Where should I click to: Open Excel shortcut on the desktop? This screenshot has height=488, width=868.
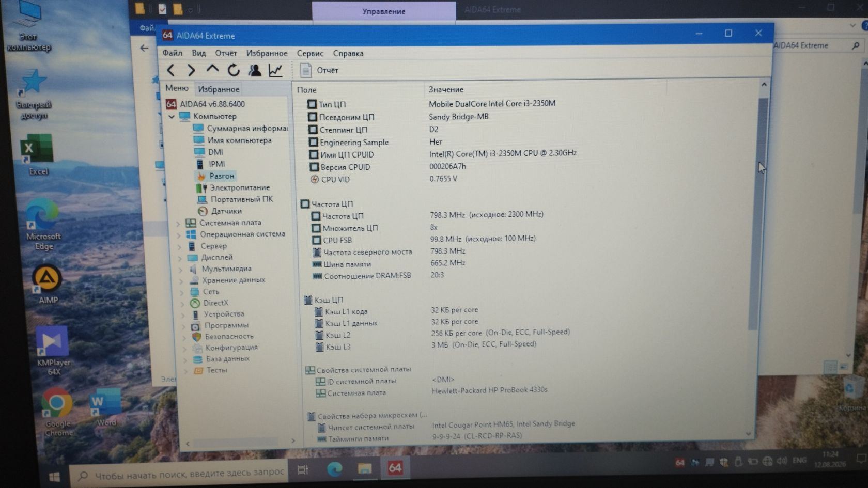tap(37, 154)
